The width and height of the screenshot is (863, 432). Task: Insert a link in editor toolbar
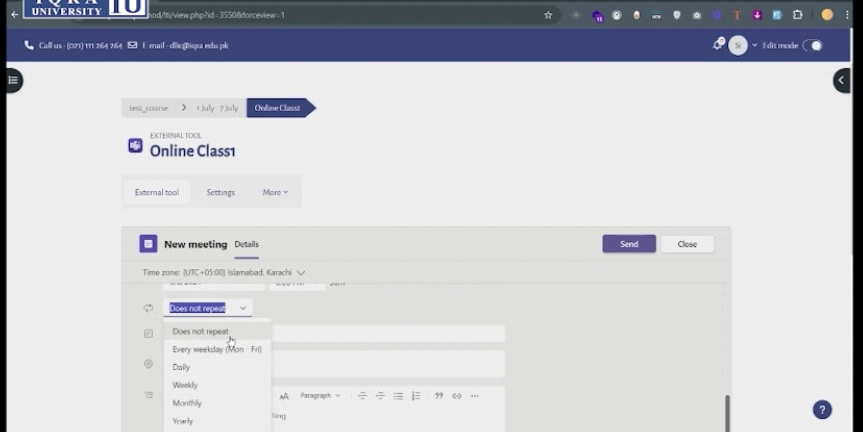coord(456,396)
